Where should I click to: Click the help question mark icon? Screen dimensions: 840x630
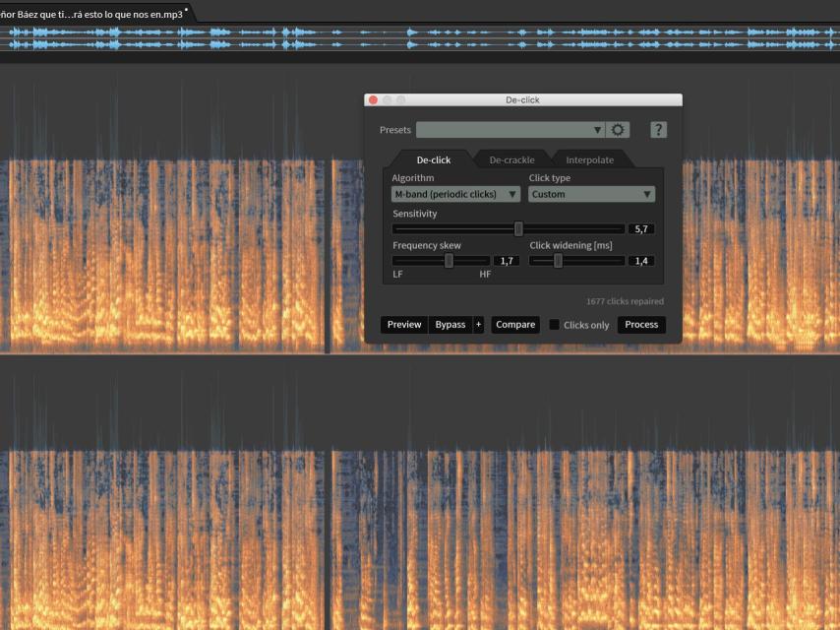[x=658, y=130]
